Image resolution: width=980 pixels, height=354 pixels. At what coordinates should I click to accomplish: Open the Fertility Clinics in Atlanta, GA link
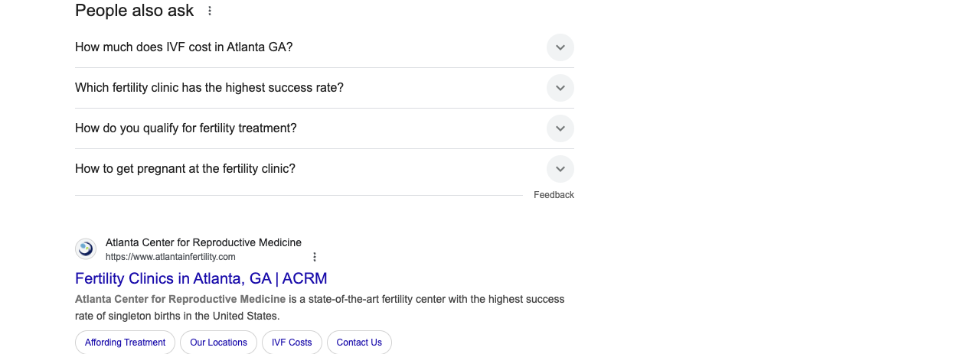pyautogui.click(x=201, y=278)
